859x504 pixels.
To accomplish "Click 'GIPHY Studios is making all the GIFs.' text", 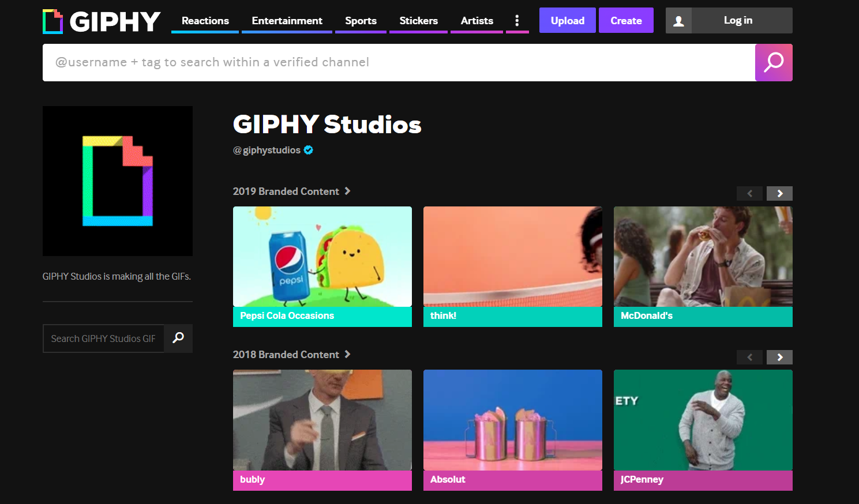I will click(x=117, y=276).
